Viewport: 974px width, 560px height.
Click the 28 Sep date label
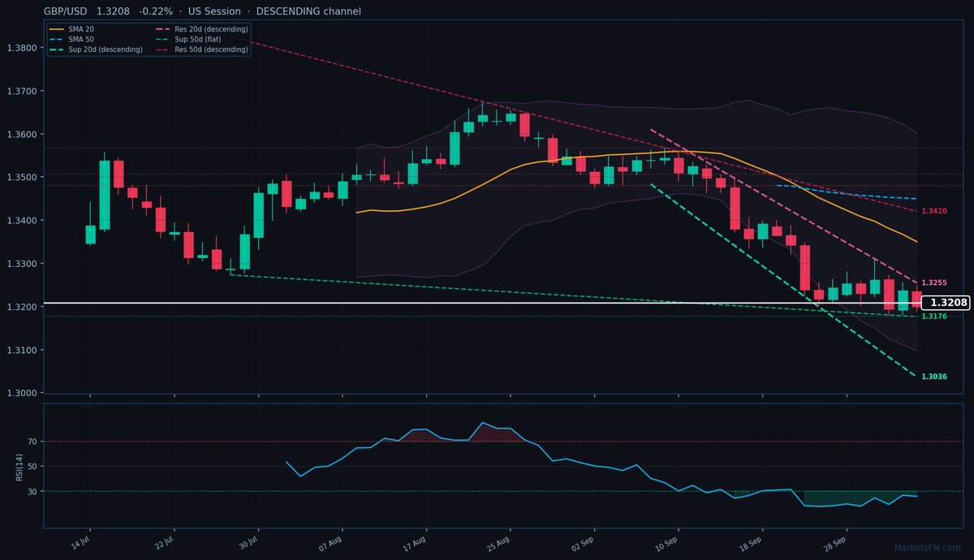click(836, 543)
